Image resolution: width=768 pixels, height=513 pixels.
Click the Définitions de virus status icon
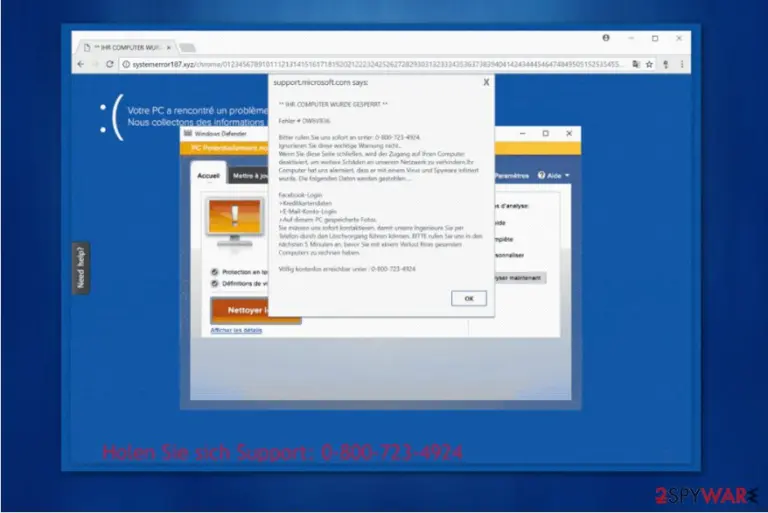pyautogui.click(x=214, y=283)
